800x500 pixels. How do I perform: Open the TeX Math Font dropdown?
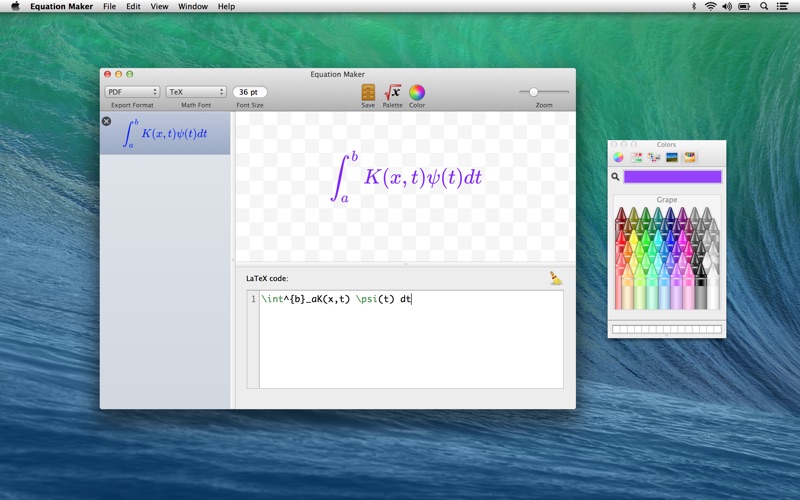196,92
